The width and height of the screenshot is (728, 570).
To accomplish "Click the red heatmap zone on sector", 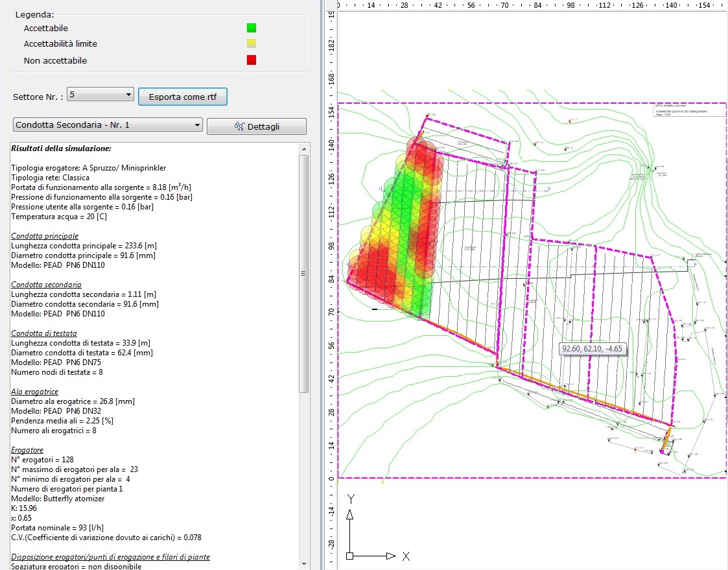I will tap(375, 269).
